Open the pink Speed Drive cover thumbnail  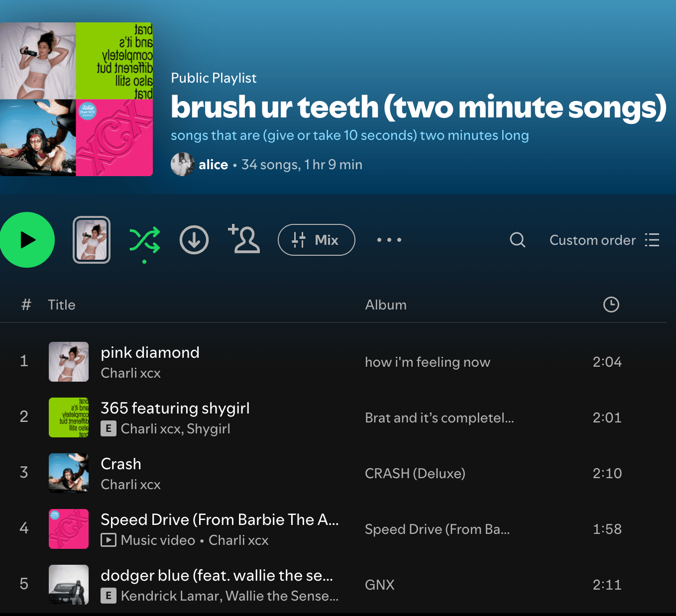(x=69, y=529)
